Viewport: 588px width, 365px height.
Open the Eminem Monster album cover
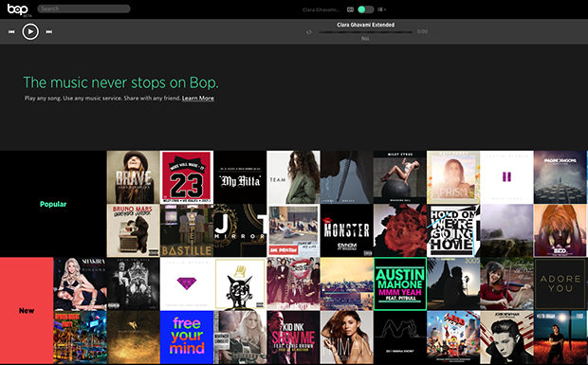pos(346,230)
